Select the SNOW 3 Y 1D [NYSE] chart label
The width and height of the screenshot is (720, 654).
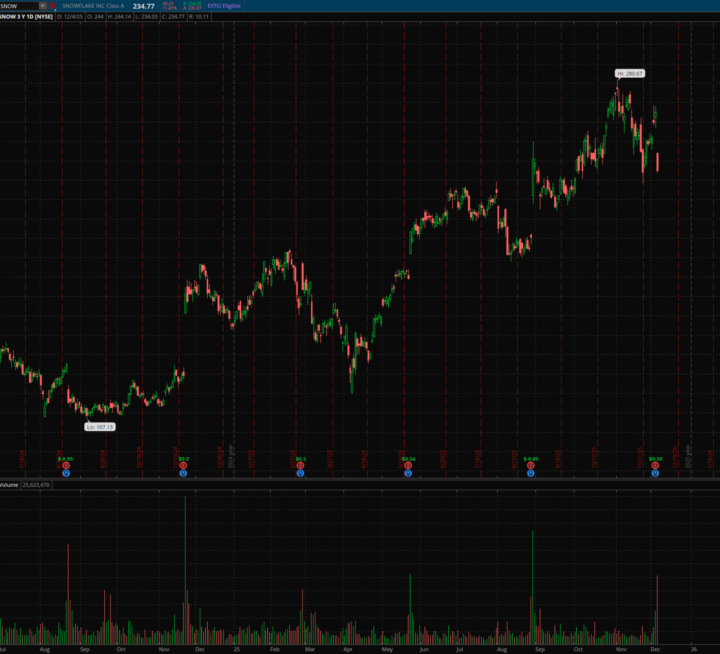tap(27, 17)
